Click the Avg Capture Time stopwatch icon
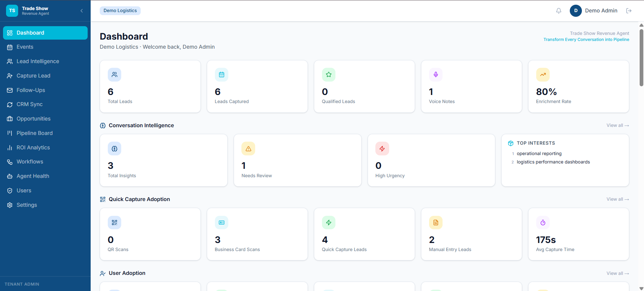This screenshot has height=291, width=644. (543, 223)
